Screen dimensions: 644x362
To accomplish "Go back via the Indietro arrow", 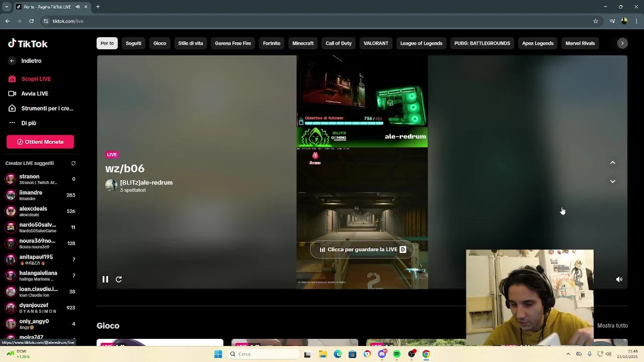I will pyautogui.click(x=12, y=61).
